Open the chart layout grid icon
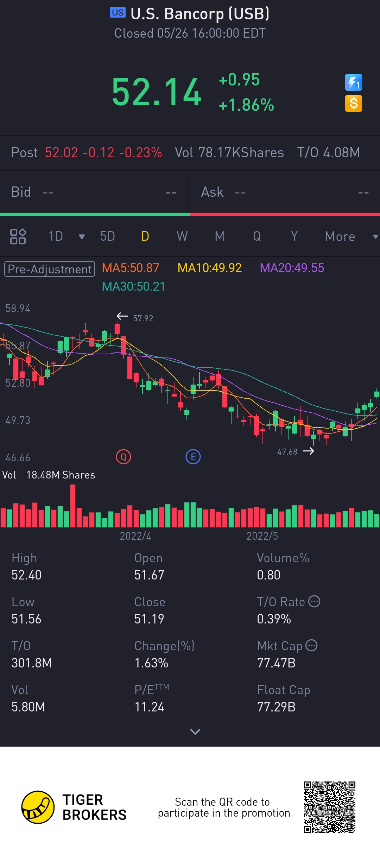 point(18,236)
